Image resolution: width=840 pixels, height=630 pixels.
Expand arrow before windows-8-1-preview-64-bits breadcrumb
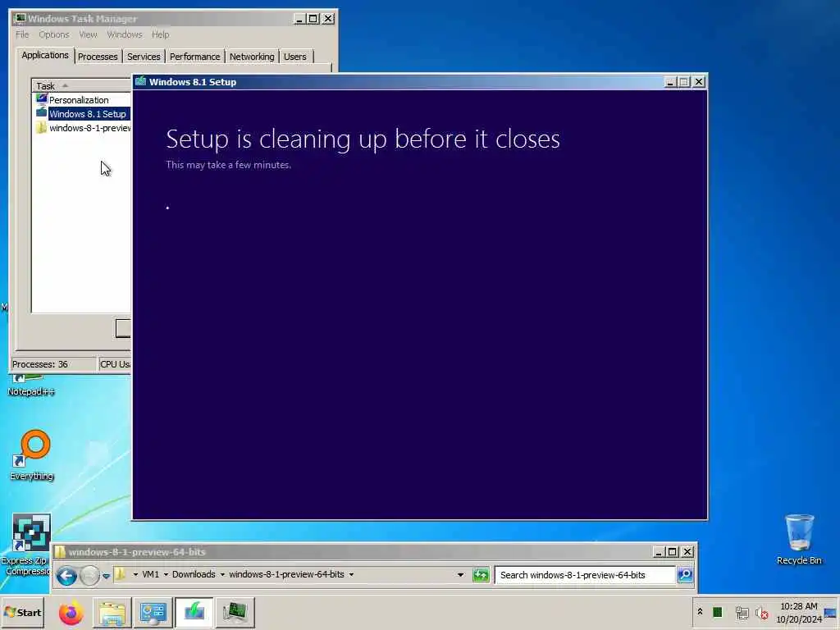click(x=222, y=574)
